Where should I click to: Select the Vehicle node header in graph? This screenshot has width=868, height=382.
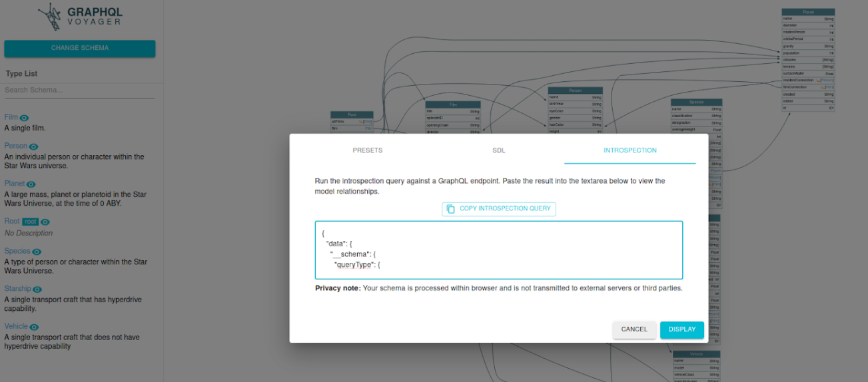pyautogui.click(x=697, y=354)
